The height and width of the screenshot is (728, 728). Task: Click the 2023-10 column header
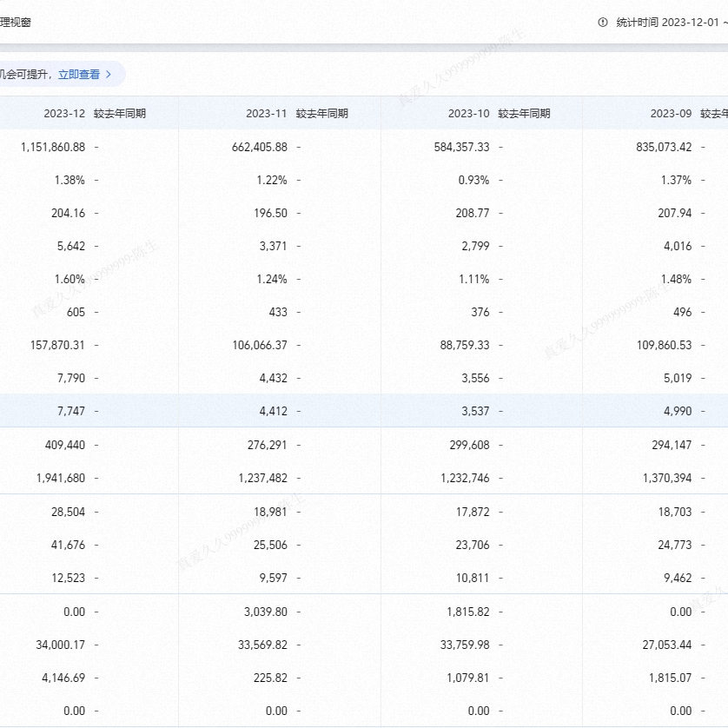pyautogui.click(x=468, y=114)
